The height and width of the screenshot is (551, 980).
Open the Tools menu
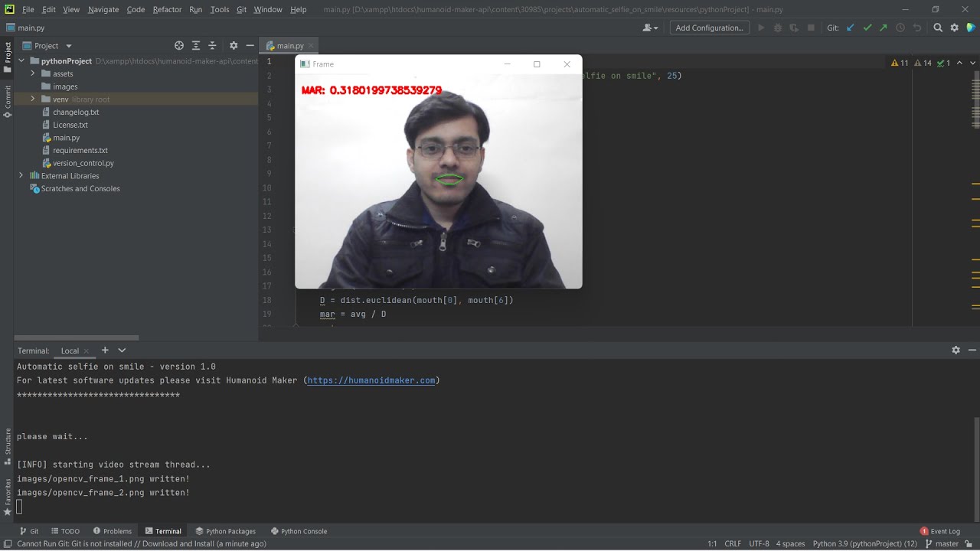[220, 9]
